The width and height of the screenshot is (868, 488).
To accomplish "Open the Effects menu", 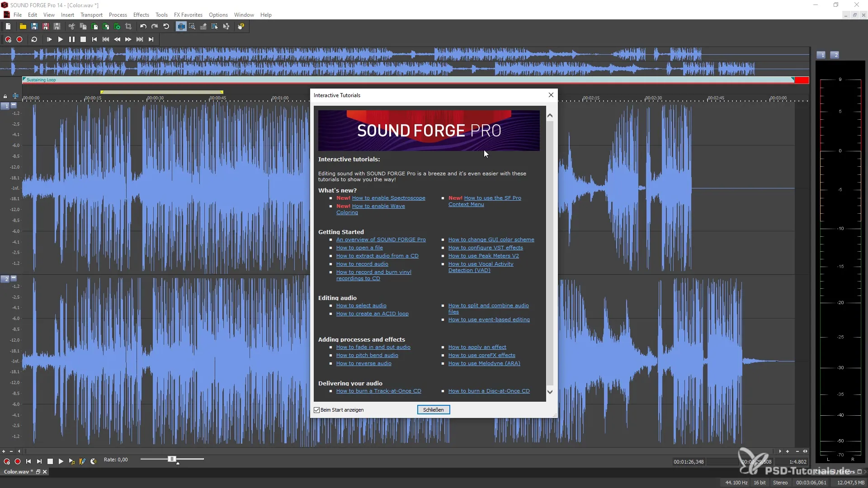I will coord(141,15).
